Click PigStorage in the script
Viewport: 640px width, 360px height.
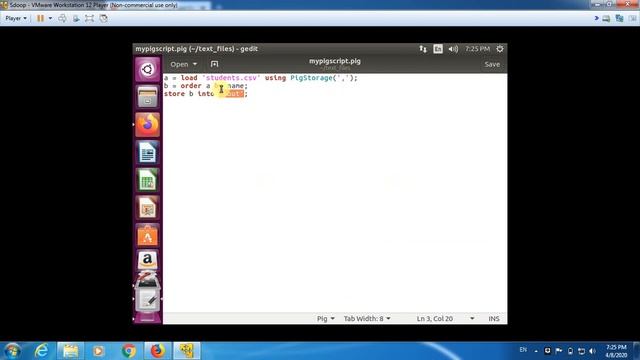[311, 78]
